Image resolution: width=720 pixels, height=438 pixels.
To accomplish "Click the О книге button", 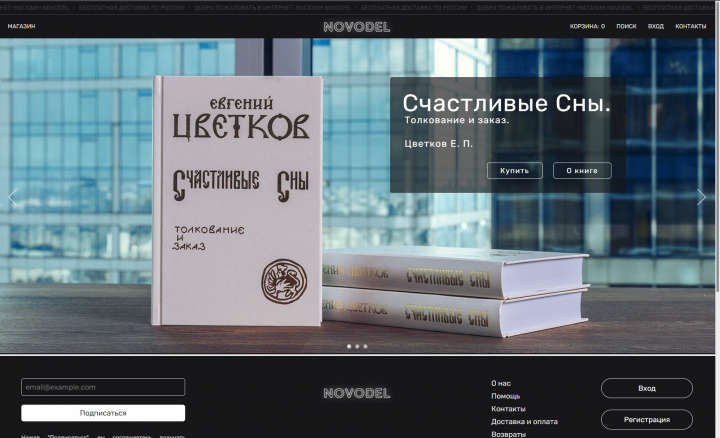I will click(x=582, y=170).
